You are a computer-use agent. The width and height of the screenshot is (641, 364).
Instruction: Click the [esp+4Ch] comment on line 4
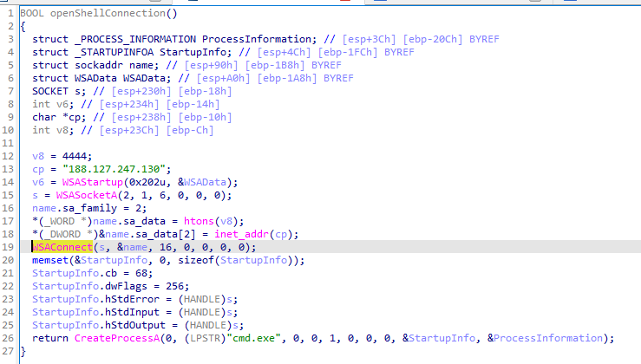click(x=285, y=52)
